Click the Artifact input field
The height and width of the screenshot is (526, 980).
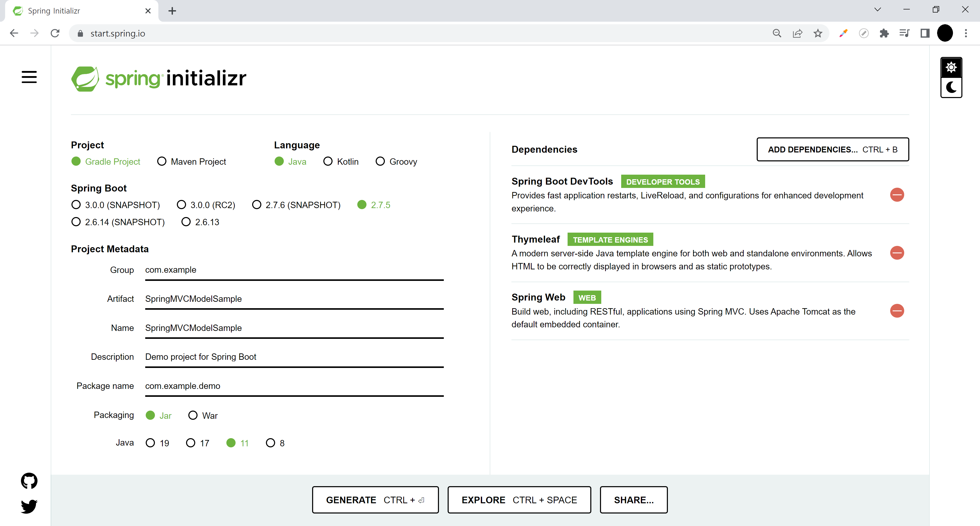click(294, 299)
